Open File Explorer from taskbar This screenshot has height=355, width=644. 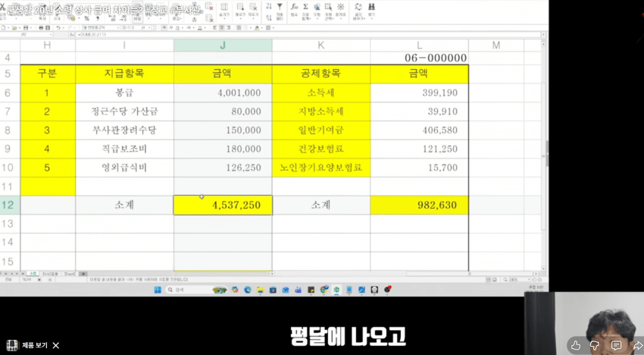260,290
